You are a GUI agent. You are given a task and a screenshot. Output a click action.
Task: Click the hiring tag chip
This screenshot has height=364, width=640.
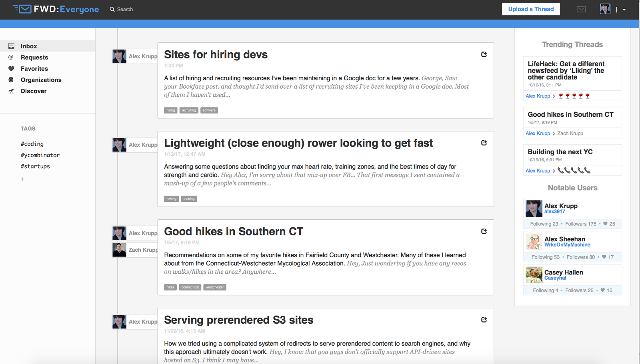click(171, 110)
